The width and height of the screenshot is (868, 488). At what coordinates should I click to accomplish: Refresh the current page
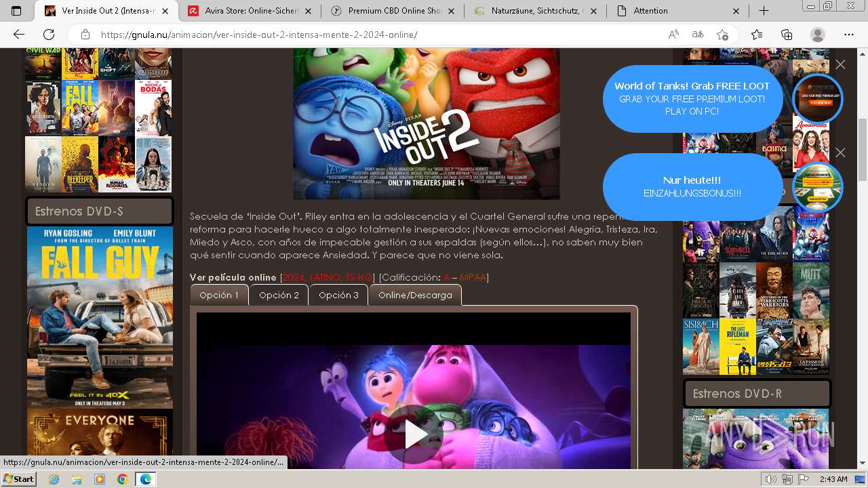click(49, 35)
